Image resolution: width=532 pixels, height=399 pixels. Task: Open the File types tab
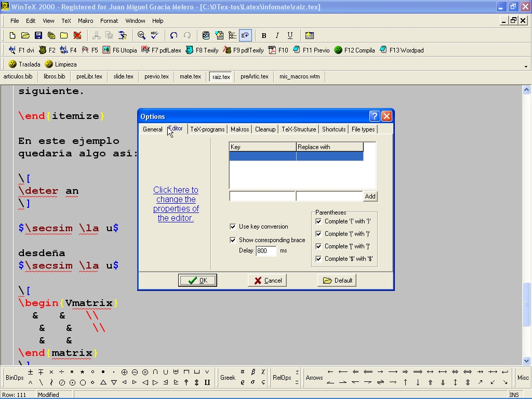363,129
